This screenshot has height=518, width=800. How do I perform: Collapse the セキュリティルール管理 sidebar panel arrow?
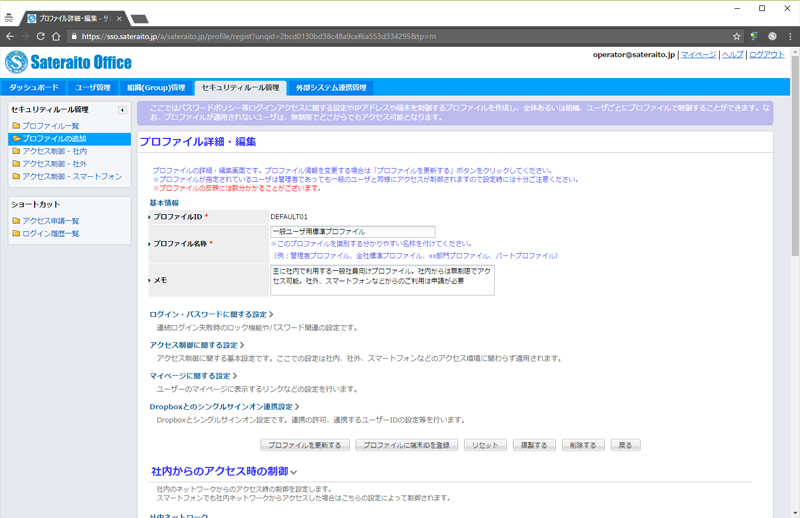(122, 110)
